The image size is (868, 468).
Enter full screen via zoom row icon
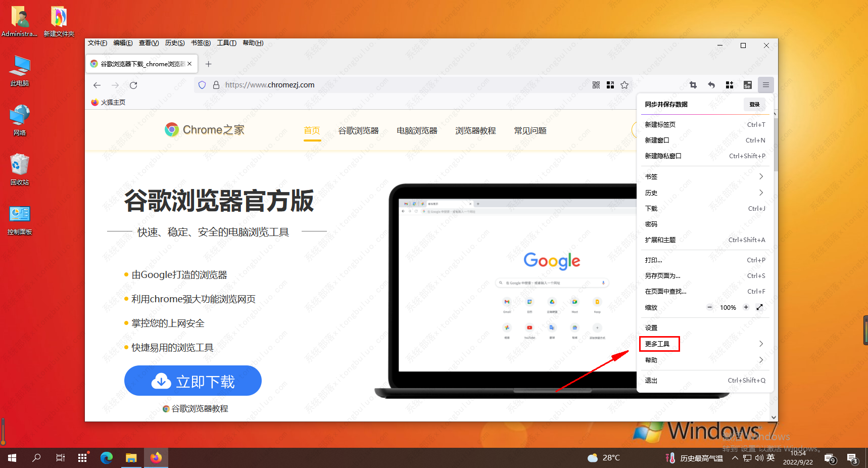point(759,307)
